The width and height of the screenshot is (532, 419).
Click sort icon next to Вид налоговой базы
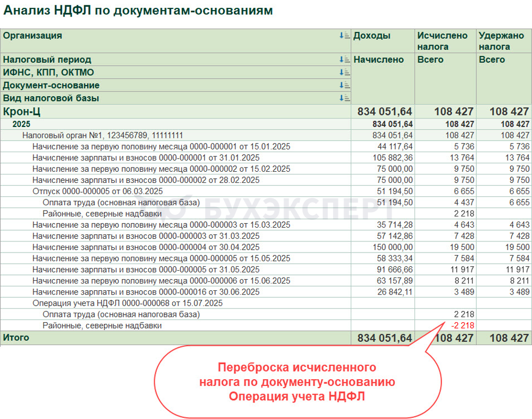(345, 98)
